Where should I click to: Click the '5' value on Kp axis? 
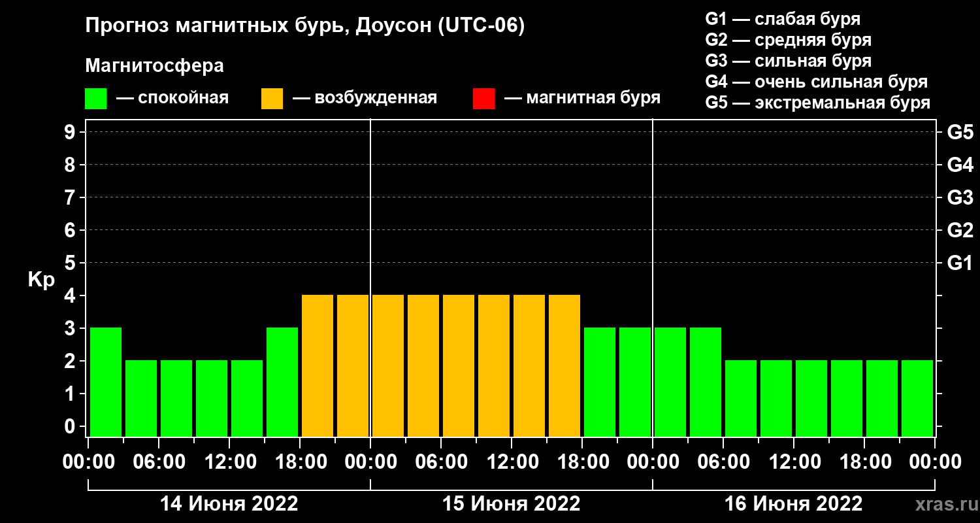pos(71,263)
